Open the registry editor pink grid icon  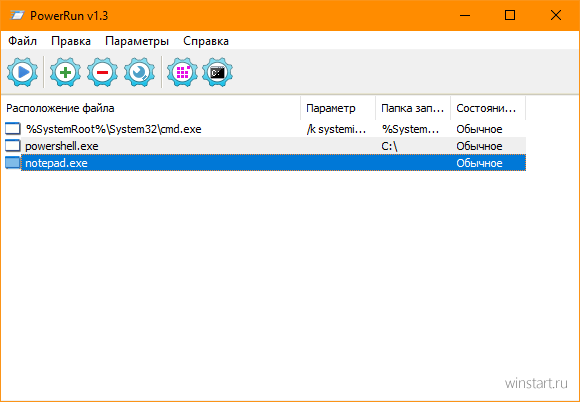(182, 72)
